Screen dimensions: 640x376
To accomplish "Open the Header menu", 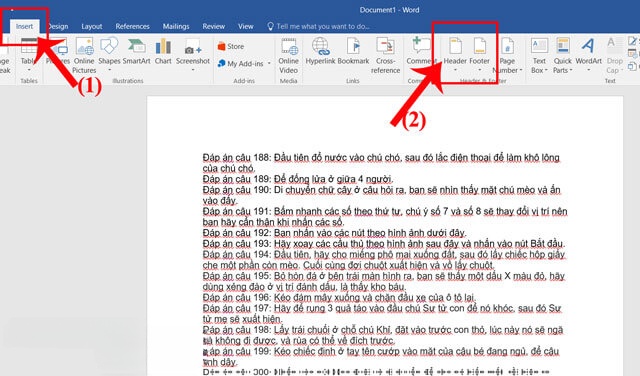I will pyautogui.click(x=455, y=53).
